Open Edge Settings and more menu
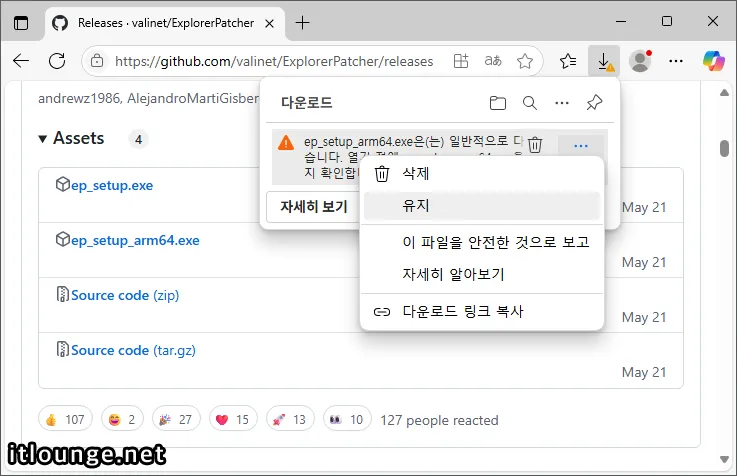The height and width of the screenshot is (476, 737). [676, 61]
